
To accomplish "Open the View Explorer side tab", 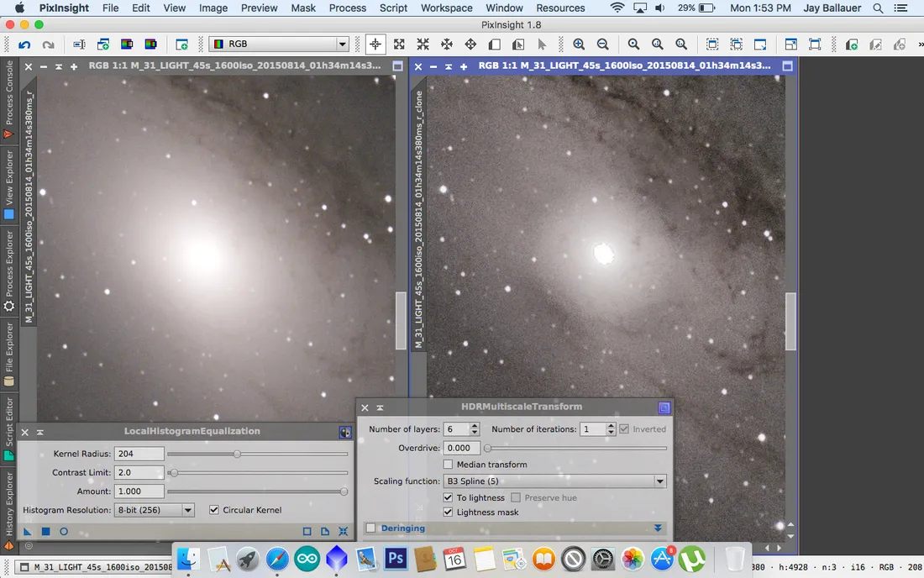I will [9, 185].
